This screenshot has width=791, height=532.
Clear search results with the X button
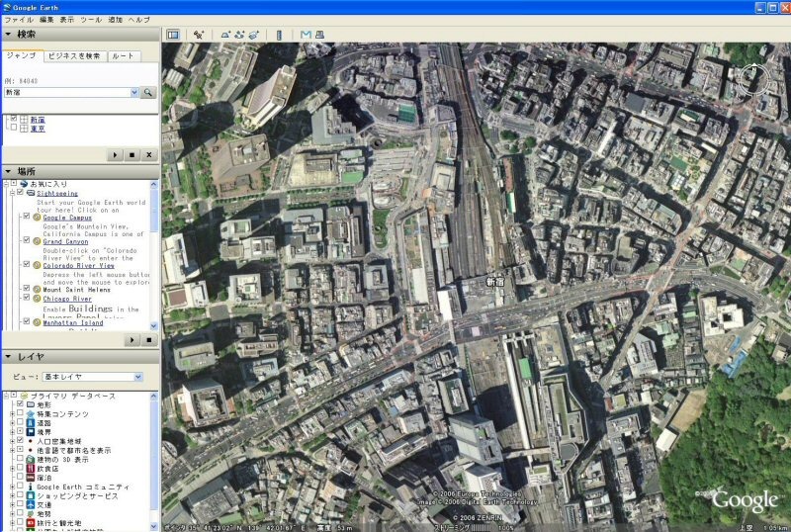149,155
